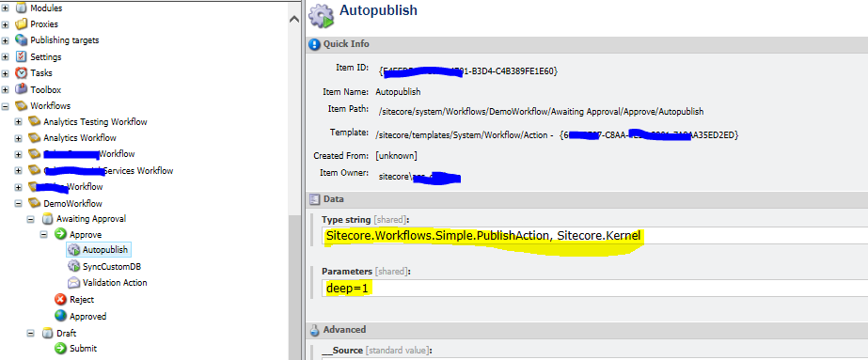Click the Modules folder icon
This screenshot has width=868, height=360.
point(21,8)
